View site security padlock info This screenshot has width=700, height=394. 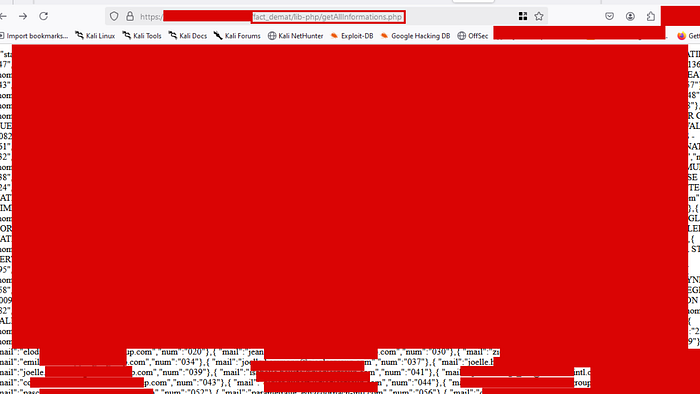pyautogui.click(x=130, y=17)
